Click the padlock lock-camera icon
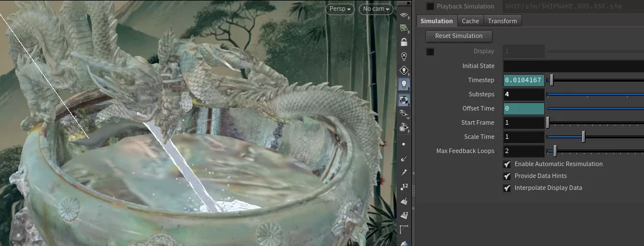This screenshot has height=246, width=644. point(404,42)
